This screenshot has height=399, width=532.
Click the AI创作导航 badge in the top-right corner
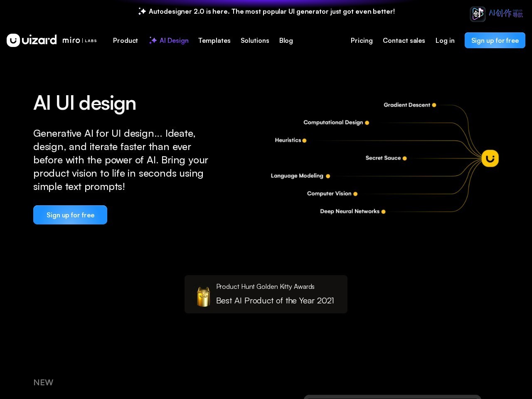497,14
